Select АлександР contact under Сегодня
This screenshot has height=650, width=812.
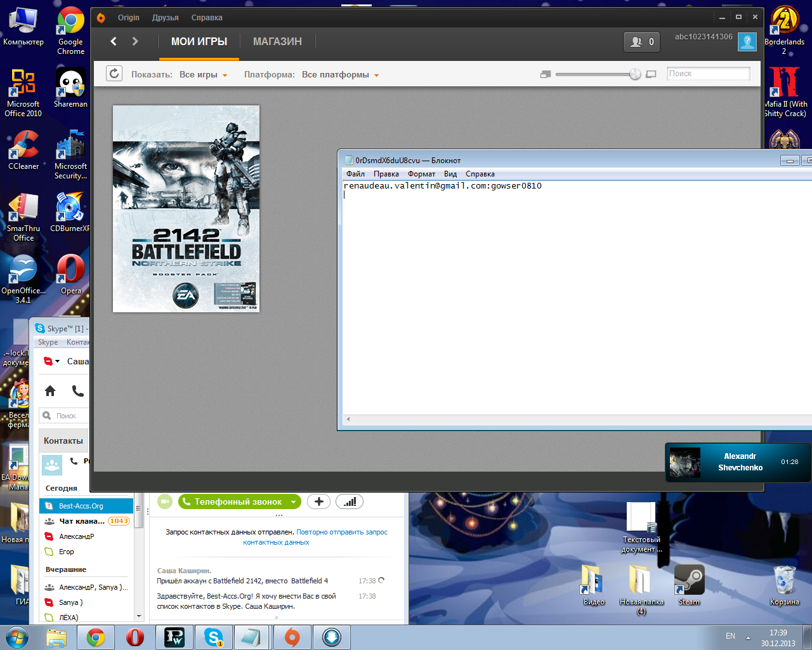click(86, 536)
